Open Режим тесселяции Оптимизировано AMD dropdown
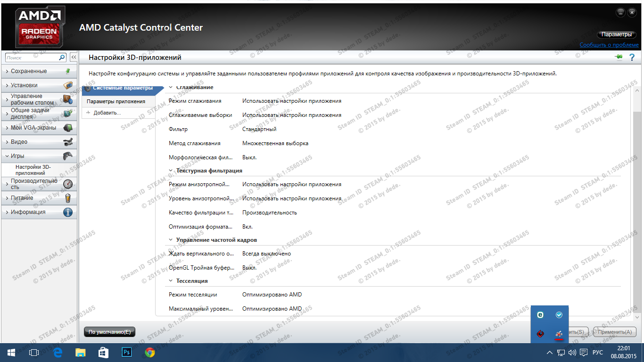The height and width of the screenshot is (362, 644). [x=272, y=295]
